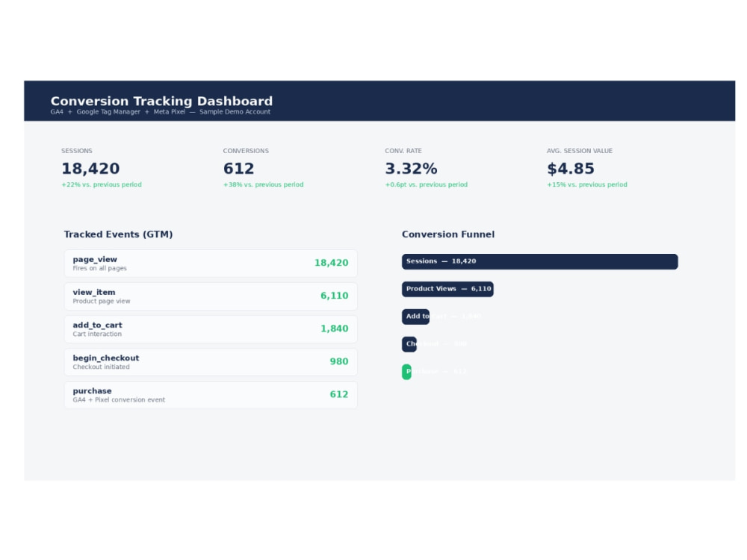Open the add_to_cart event row
Screen dimensions: 747x560
pyautogui.click(x=211, y=329)
